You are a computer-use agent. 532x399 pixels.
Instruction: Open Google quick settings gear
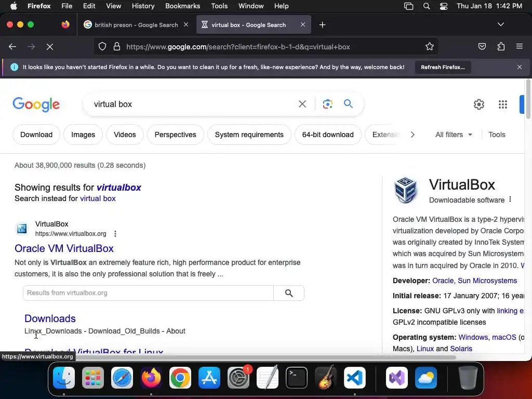[x=478, y=104]
